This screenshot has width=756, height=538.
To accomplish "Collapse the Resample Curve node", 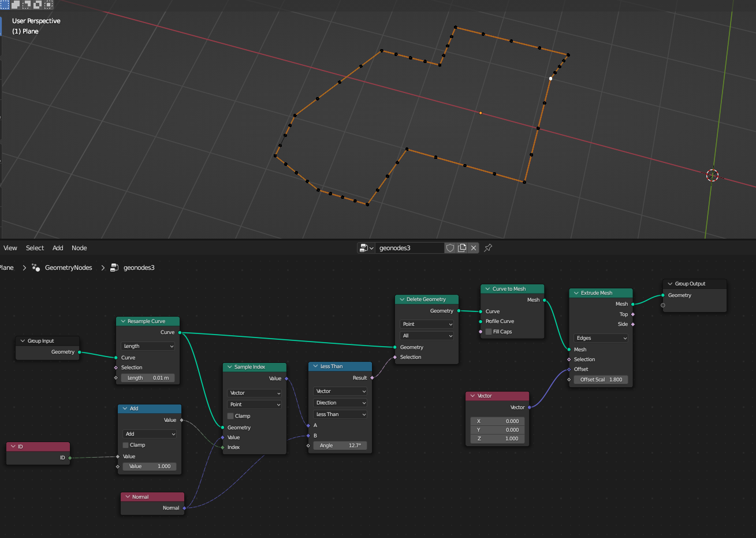I will tap(123, 321).
